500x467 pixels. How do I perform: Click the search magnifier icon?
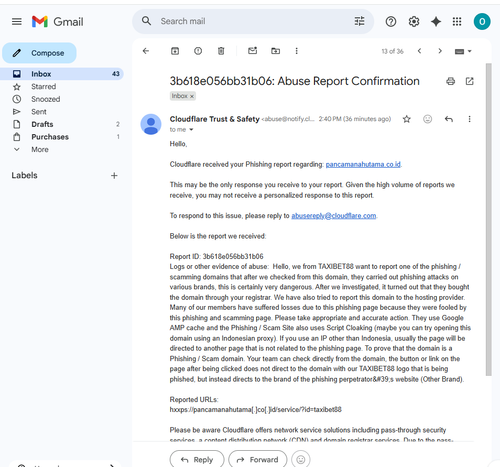pos(146,21)
